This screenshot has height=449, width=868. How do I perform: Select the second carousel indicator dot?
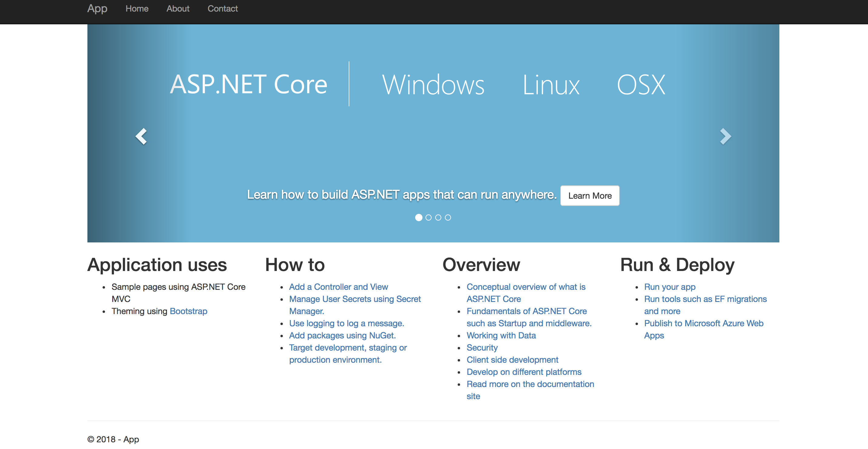click(x=428, y=218)
